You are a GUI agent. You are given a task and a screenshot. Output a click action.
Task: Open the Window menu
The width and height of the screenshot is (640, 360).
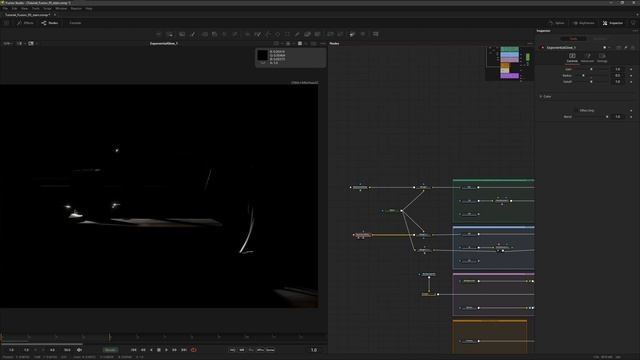tap(61, 8)
